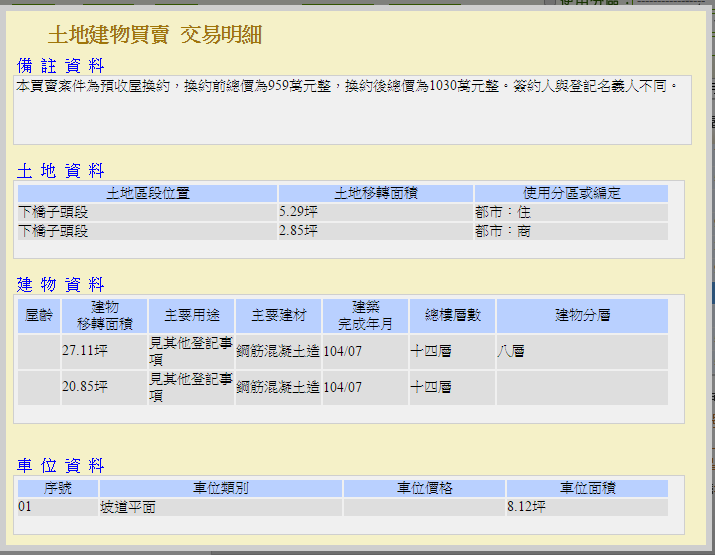Click the 建築完成年月 column header

(x=365, y=316)
